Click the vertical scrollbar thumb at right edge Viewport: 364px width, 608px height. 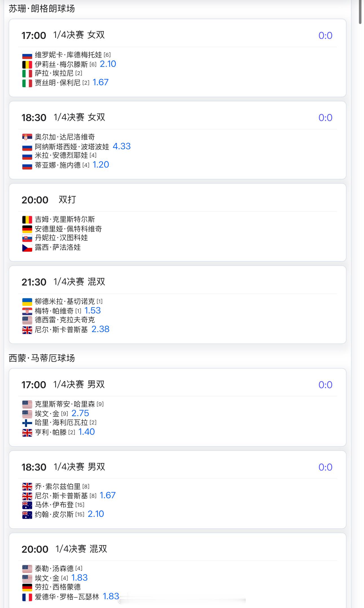[360, 12]
